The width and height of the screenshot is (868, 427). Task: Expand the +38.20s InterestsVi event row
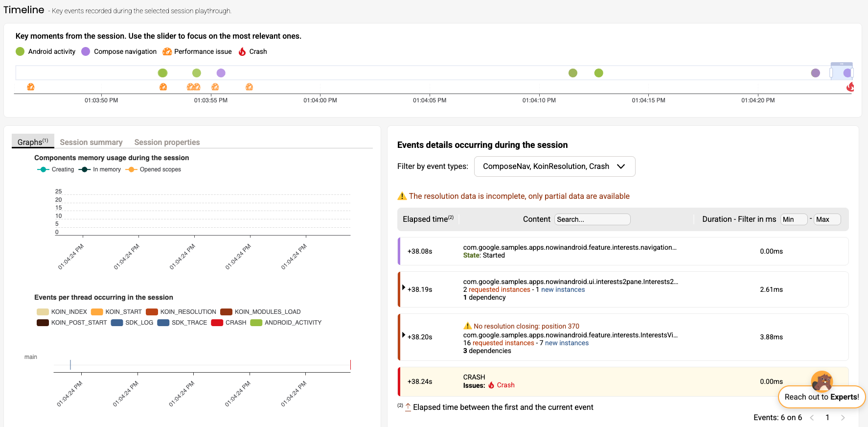coord(404,335)
